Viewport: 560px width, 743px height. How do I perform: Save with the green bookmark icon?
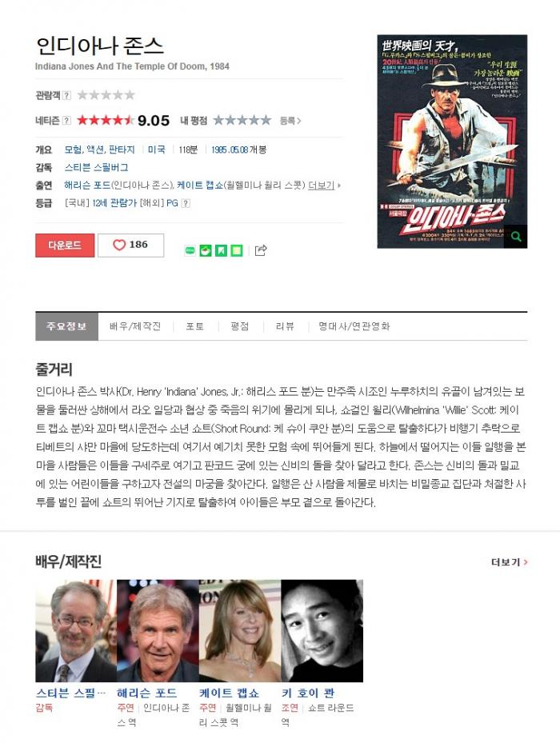(x=221, y=250)
